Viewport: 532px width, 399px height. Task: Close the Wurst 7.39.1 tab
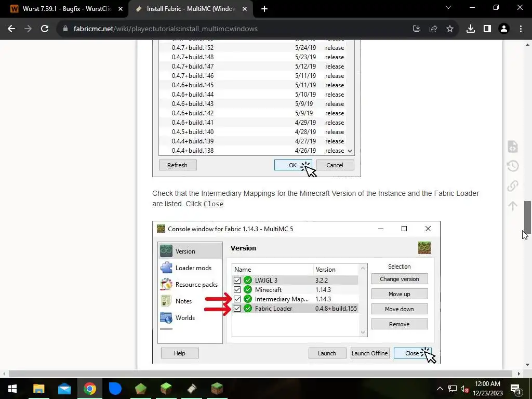click(121, 9)
